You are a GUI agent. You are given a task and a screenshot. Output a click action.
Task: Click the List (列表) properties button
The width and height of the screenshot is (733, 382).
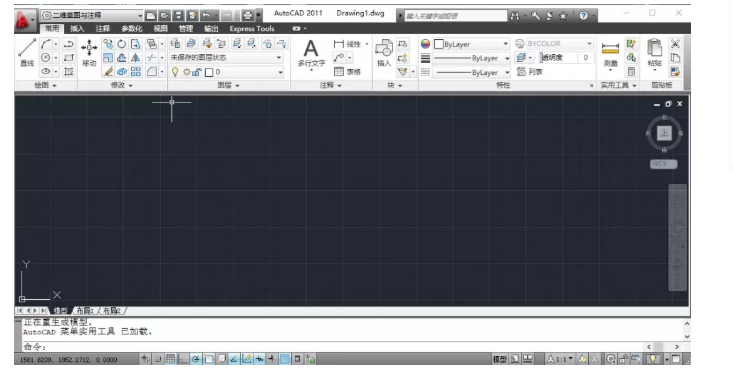click(x=530, y=72)
